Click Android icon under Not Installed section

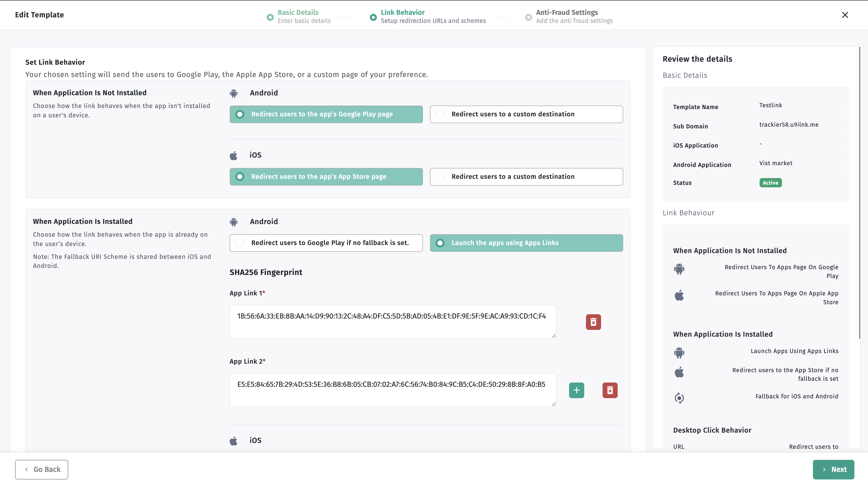click(233, 93)
